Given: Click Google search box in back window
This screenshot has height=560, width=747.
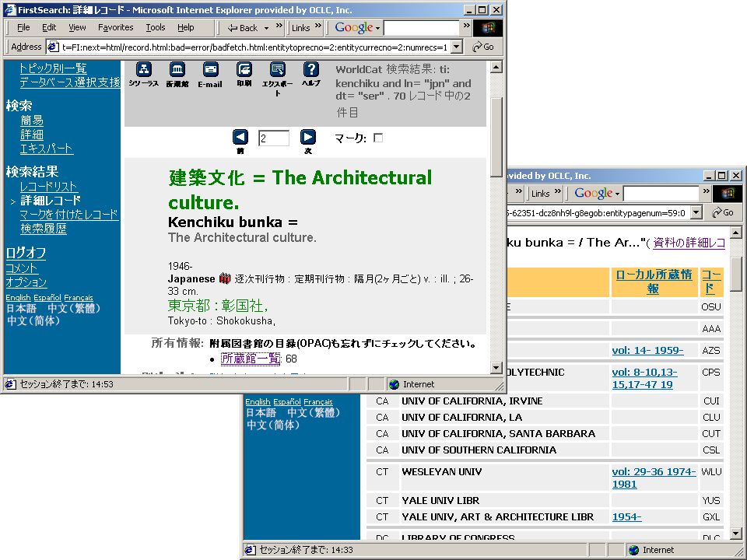Looking at the screenshot, I should 661,194.
